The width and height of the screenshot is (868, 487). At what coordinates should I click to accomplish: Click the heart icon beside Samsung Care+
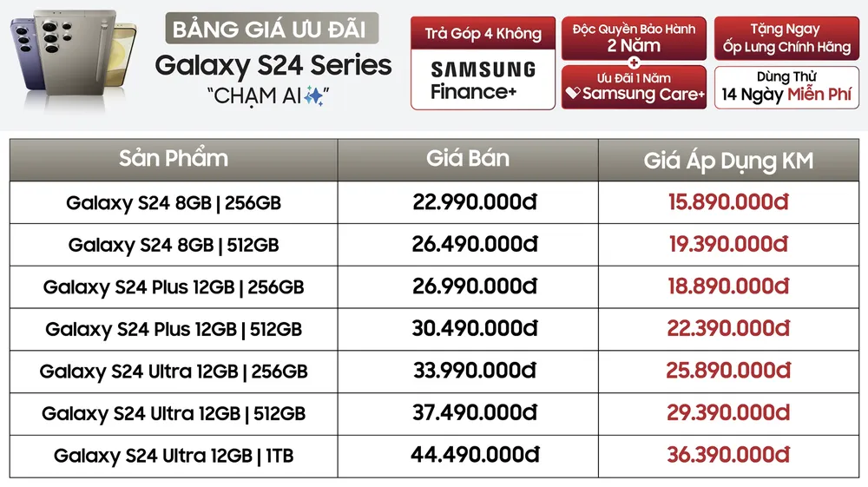click(572, 93)
